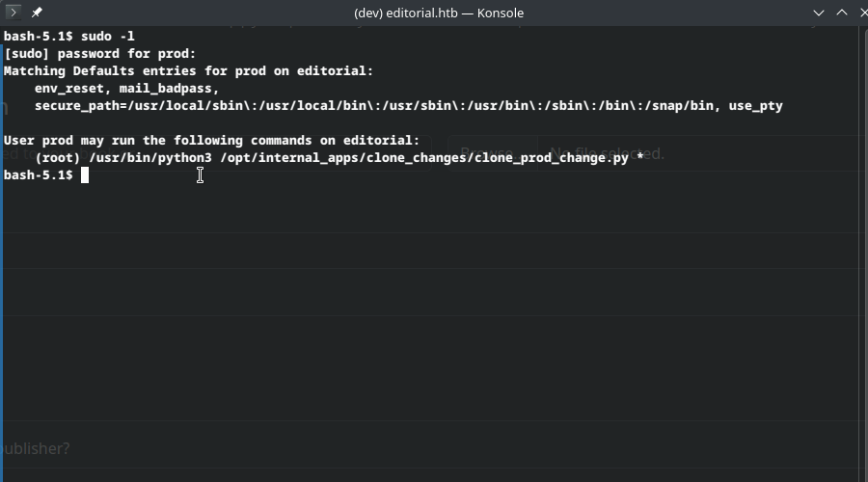Click the first 'bash-5.1$' prompt
Image resolution: width=868 pixels, height=482 pixels.
[38, 37]
